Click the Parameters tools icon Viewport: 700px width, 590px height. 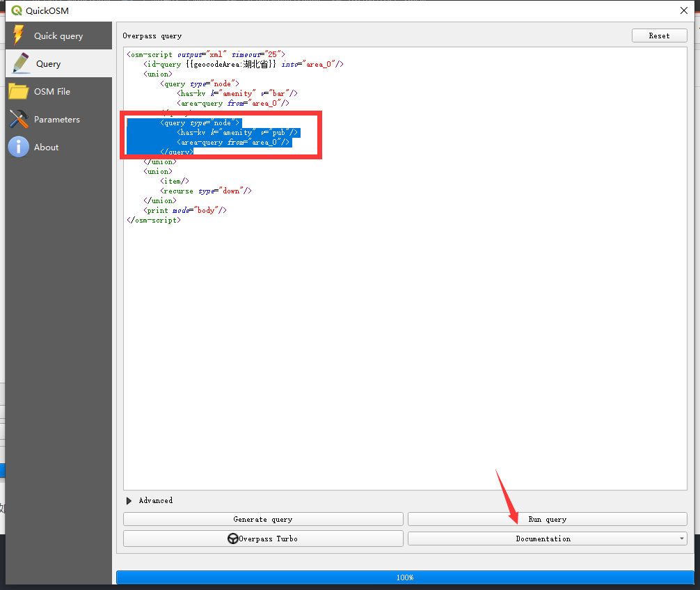pos(18,119)
